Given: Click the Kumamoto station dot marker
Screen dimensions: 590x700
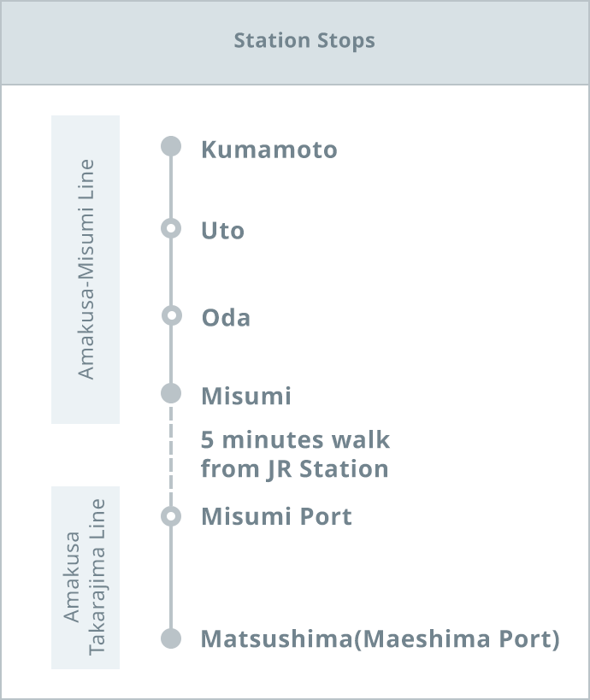Looking at the screenshot, I should point(171,146).
